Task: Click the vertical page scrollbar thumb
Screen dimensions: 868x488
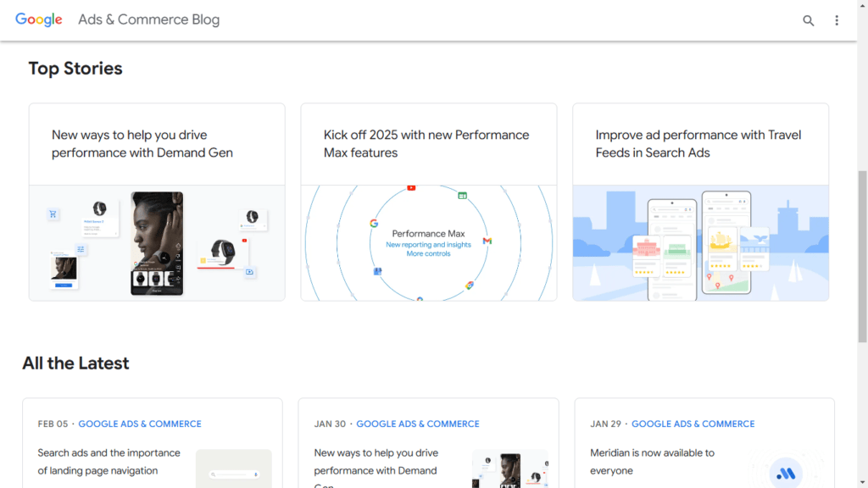Action: click(x=863, y=254)
